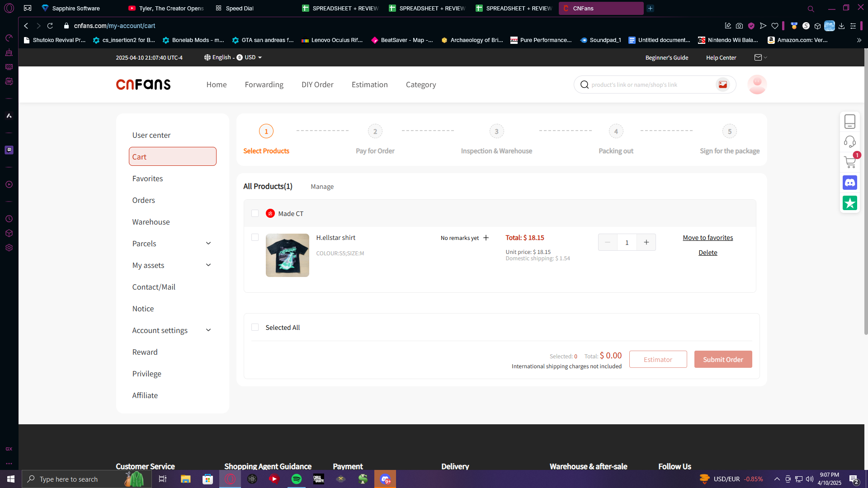Click floating shopping cart icon
This screenshot has width=868, height=488.
(850, 162)
